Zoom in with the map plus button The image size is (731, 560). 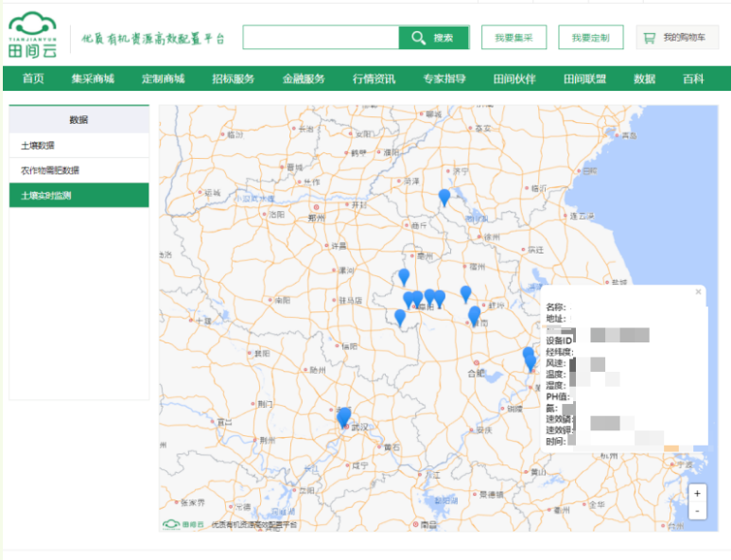tap(697, 494)
